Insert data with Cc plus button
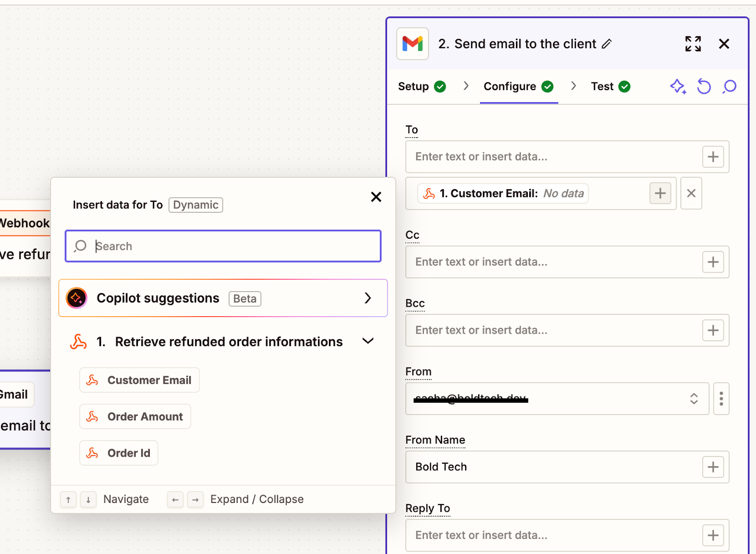The width and height of the screenshot is (756, 554). tap(713, 262)
